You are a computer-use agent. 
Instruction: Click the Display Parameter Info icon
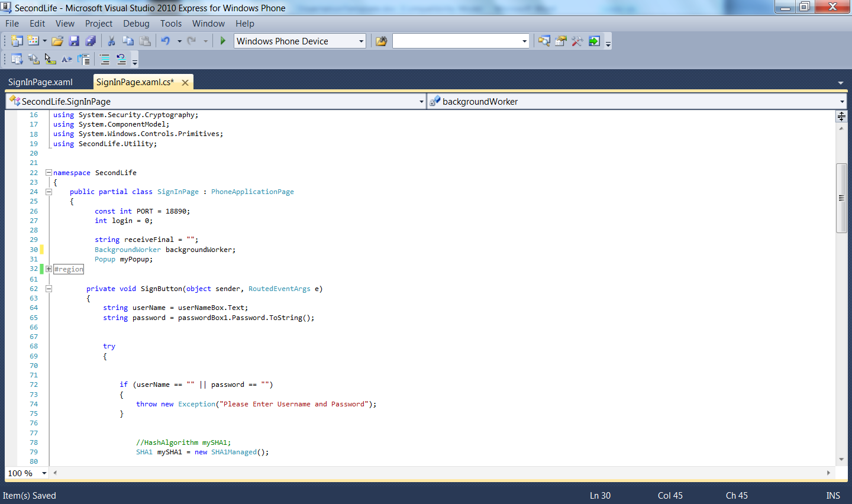coord(34,59)
